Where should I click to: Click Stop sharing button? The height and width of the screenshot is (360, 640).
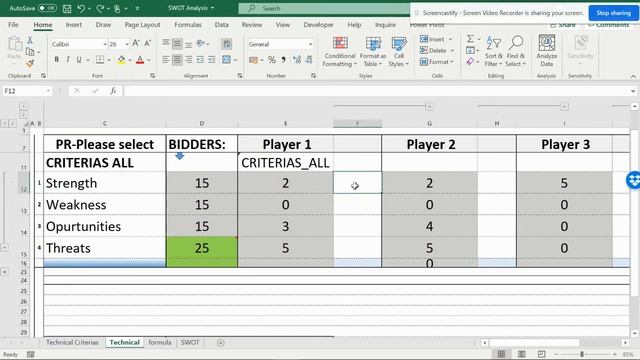coord(613,13)
